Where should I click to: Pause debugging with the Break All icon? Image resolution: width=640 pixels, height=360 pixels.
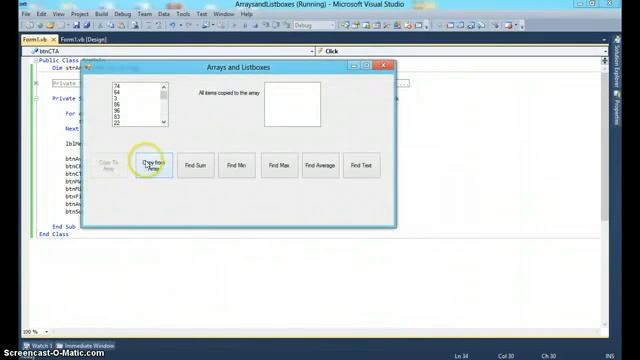click(x=245, y=25)
